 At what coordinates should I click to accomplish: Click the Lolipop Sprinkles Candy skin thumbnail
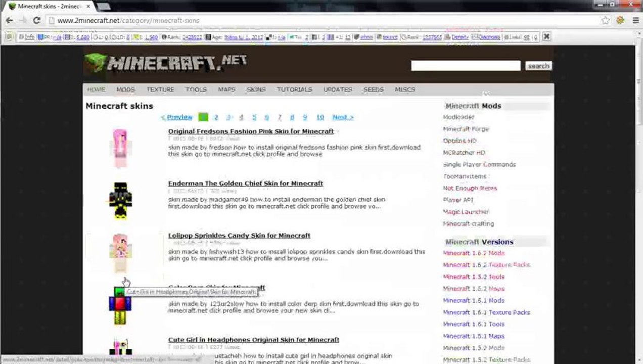coord(120,252)
